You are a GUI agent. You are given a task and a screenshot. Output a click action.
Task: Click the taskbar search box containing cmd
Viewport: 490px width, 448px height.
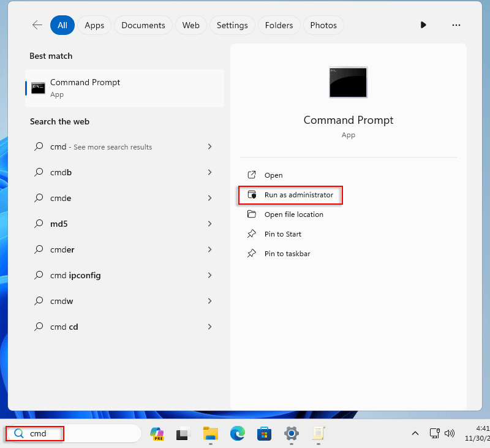pos(73,434)
